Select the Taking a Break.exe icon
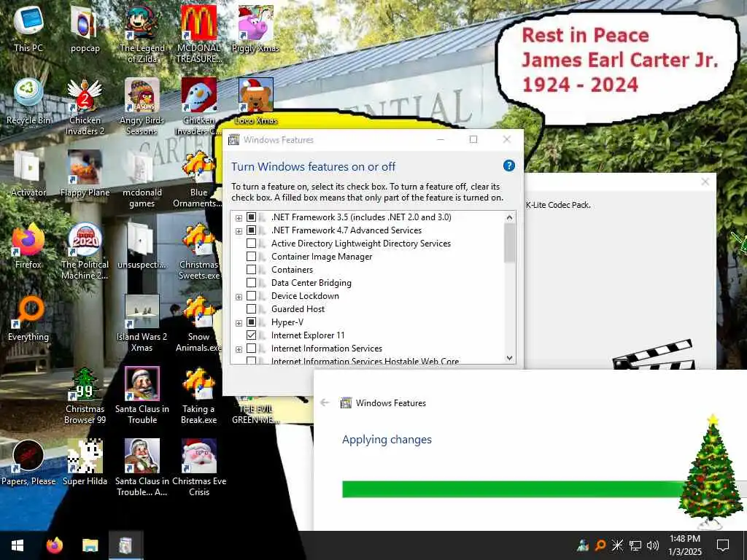 coord(198,397)
